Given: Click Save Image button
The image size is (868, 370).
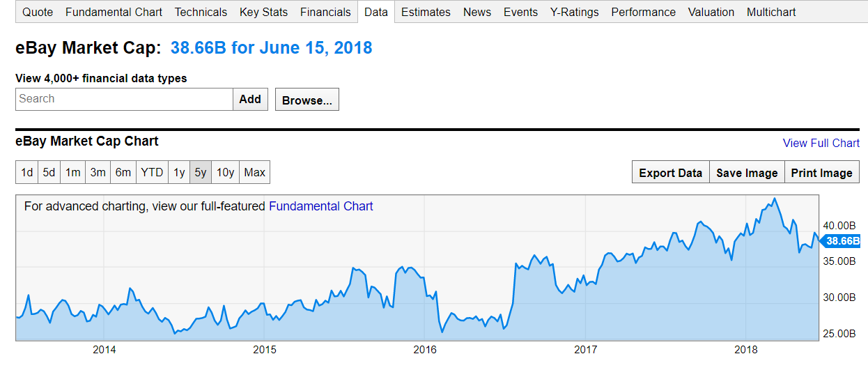Looking at the screenshot, I should point(747,172).
